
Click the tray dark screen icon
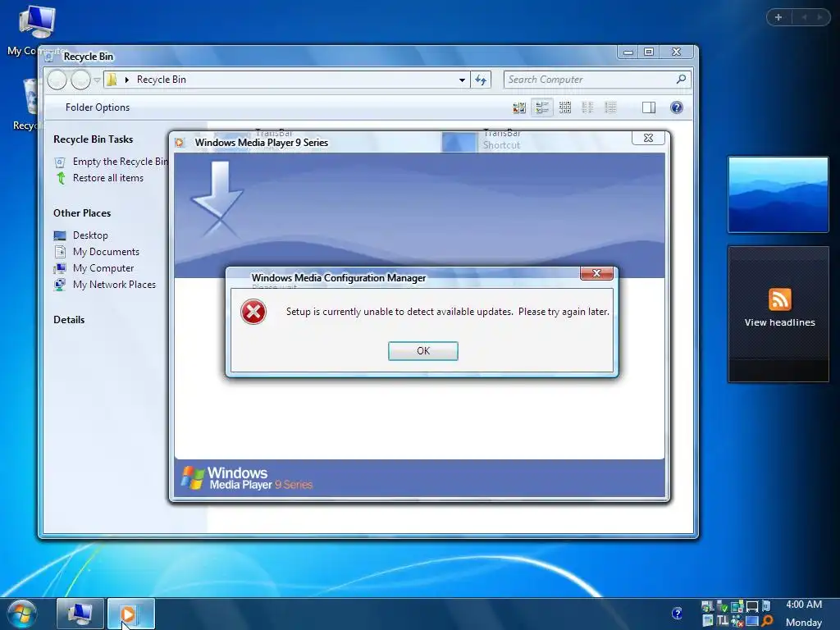(752, 606)
